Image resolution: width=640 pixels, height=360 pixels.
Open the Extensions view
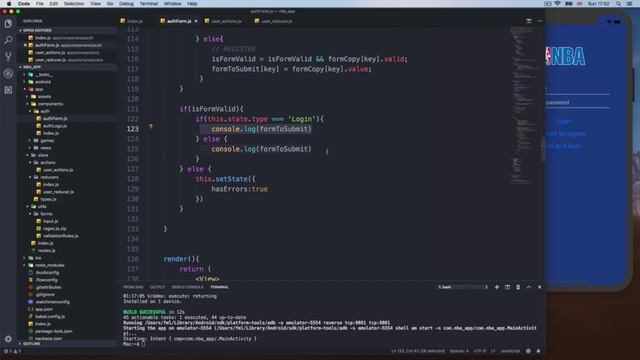click(8, 90)
